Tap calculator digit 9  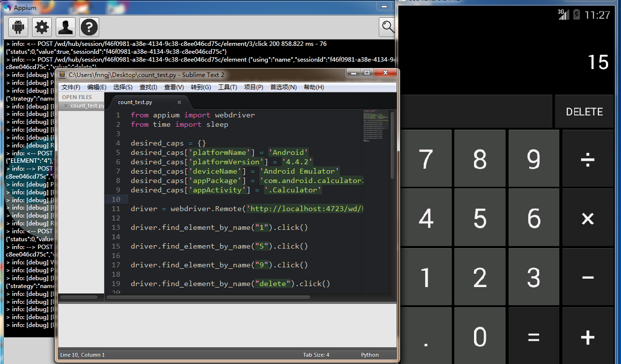click(x=534, y=159)
